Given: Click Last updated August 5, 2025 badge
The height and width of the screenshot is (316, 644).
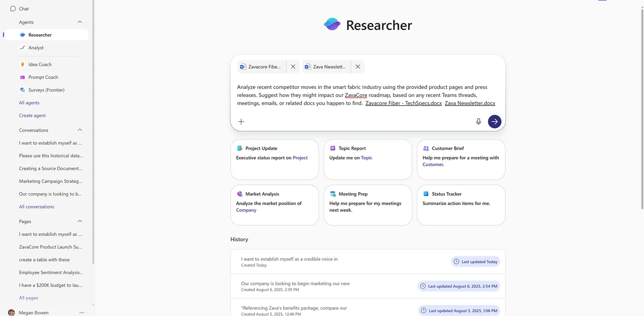Looking at the screenshot, I should coord(459,310).
